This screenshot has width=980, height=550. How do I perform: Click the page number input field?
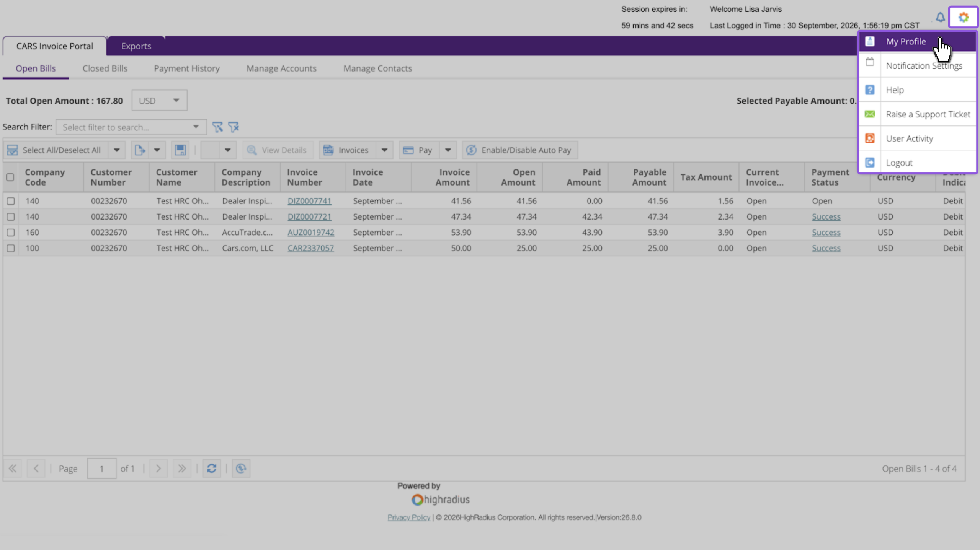pyautogui.click(x=101, y=468)
